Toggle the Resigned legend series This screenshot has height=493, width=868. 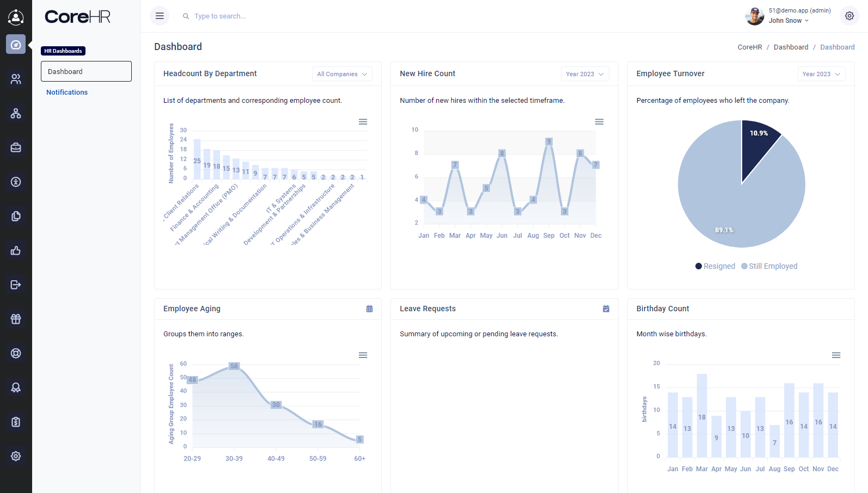(715, 266)
